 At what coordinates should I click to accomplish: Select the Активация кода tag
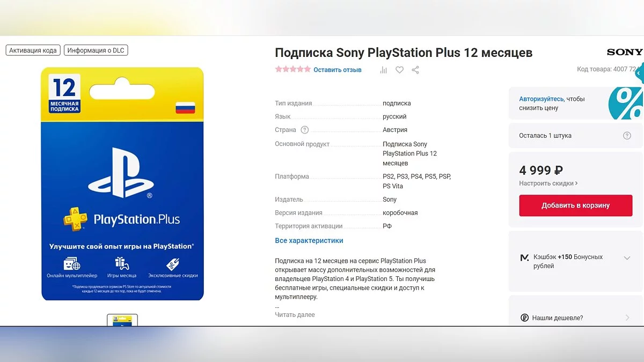click(33, 50)
